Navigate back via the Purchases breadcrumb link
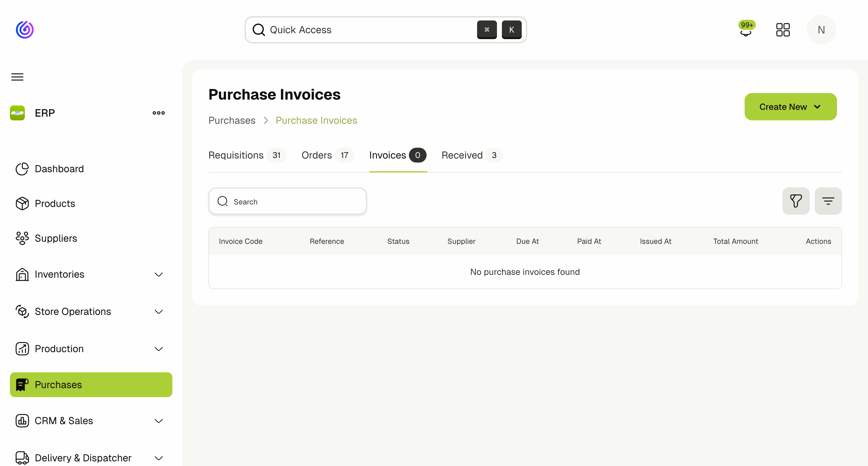The height and width of the screenshot is (466, 868). point(232,120)
